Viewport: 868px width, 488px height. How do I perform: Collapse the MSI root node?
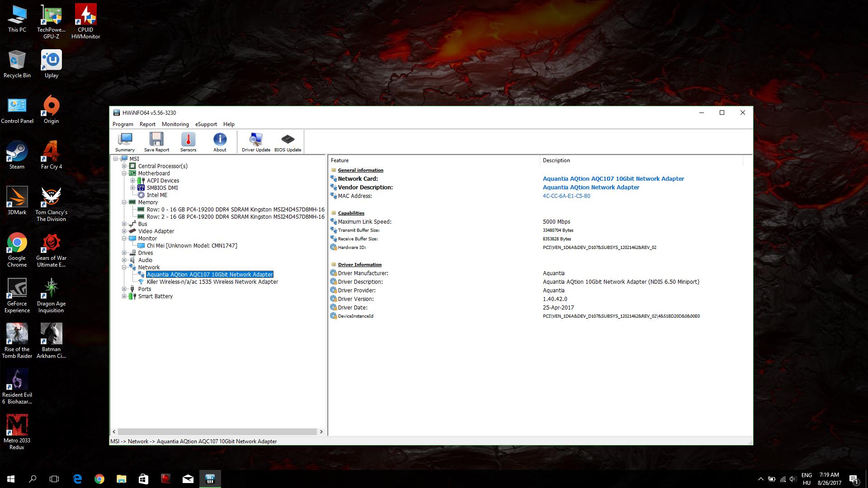pyautogui.click(x=116, y=159)
